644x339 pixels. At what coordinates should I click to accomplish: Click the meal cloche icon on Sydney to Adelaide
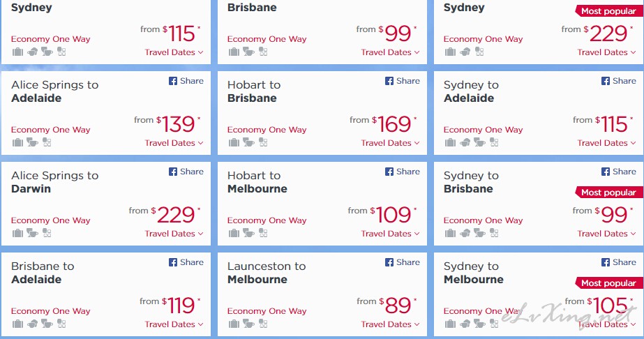pyautogui.click(x=465, y=142)
